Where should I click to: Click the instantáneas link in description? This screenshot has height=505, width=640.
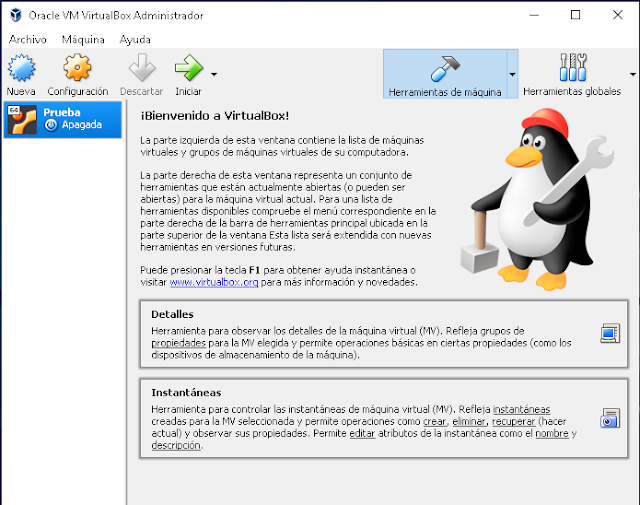[521, 409]
